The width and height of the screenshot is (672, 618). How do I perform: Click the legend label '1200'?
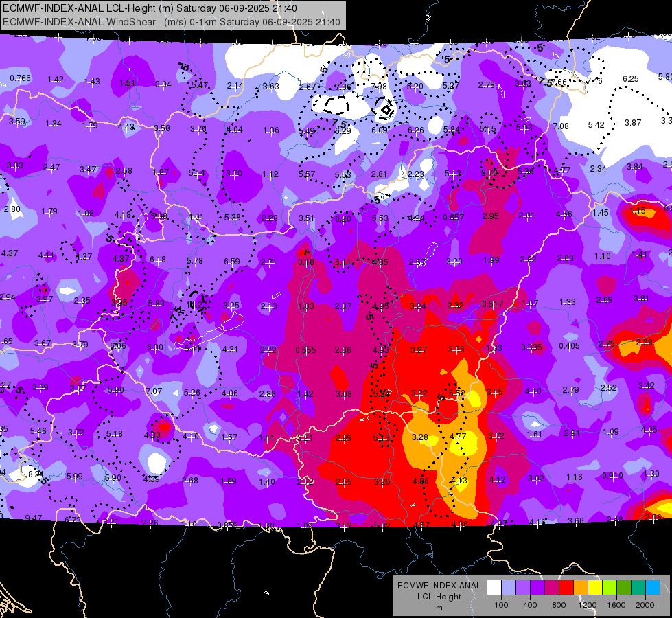[x=587, y=605]
